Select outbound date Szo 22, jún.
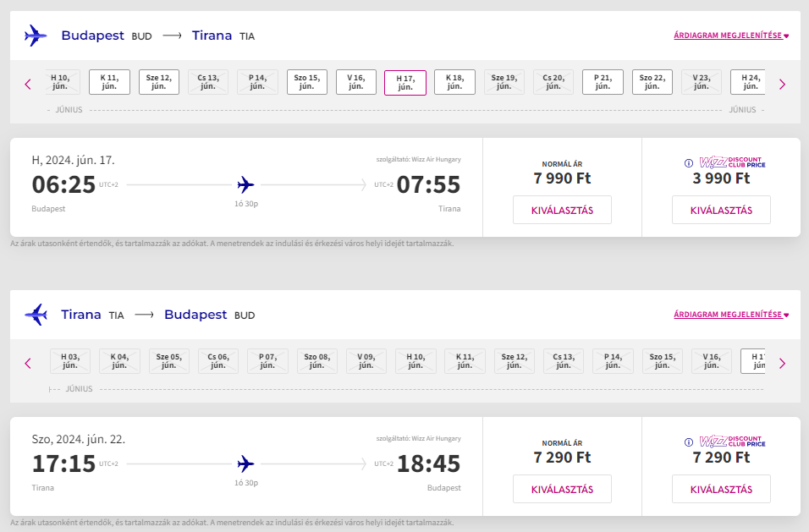This screenshot has height=532, width=809. point(652,82)
